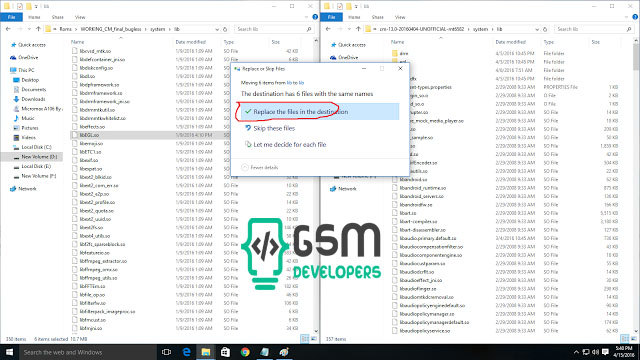Go up one folder in left window
The width and height of the screenshot is (640, 360).
point(38,29)
